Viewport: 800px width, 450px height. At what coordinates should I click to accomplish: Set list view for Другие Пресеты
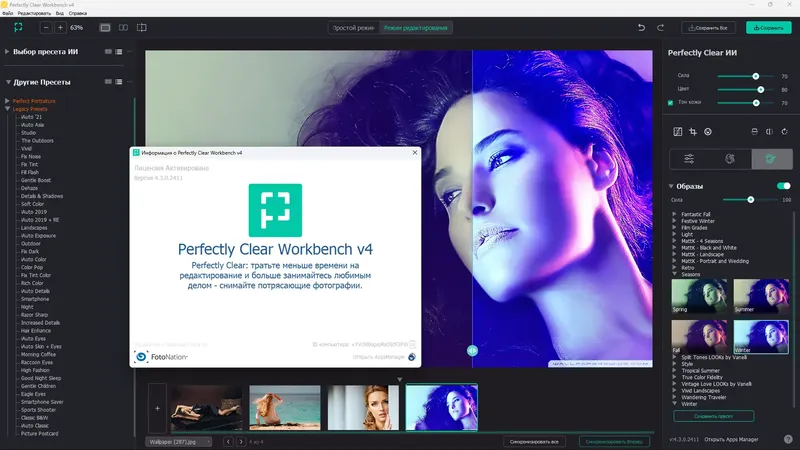(x=118, y=82)
